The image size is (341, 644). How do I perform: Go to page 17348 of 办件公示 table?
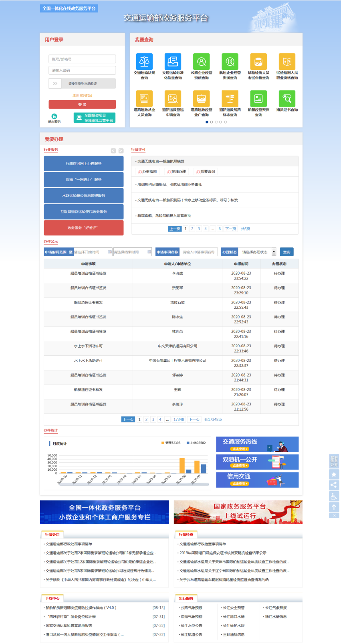(179, 419)
